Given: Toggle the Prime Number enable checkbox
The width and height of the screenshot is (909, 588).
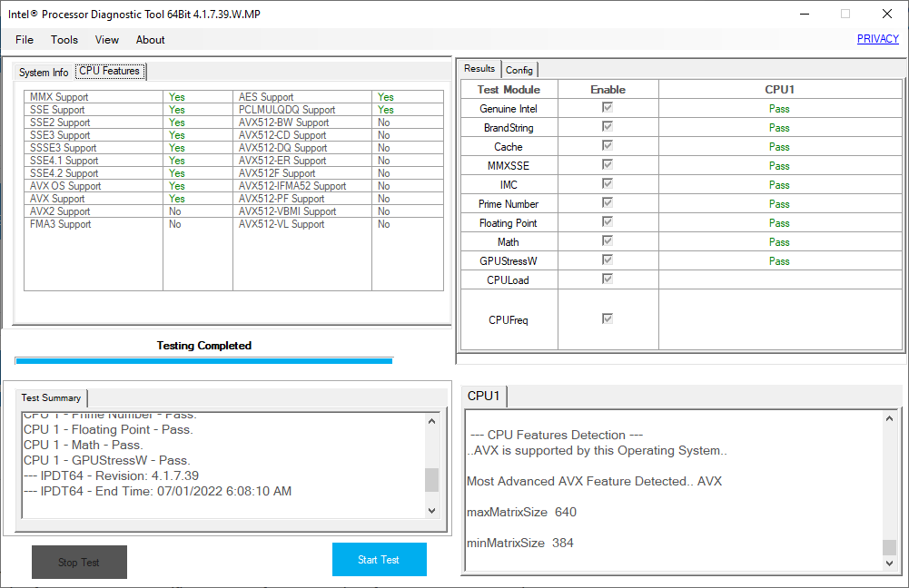Looking at the screenshot, I should click(x=608, y=202).
